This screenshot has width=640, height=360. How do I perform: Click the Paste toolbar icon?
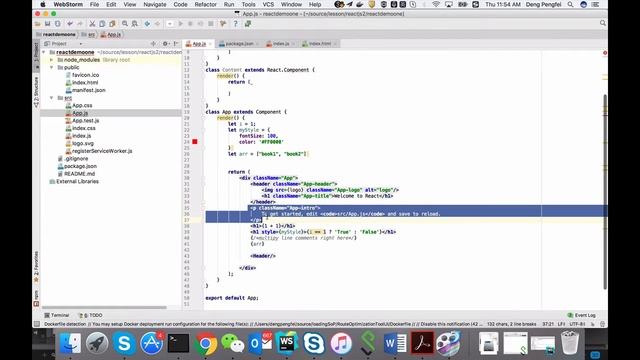coord(112,24)
